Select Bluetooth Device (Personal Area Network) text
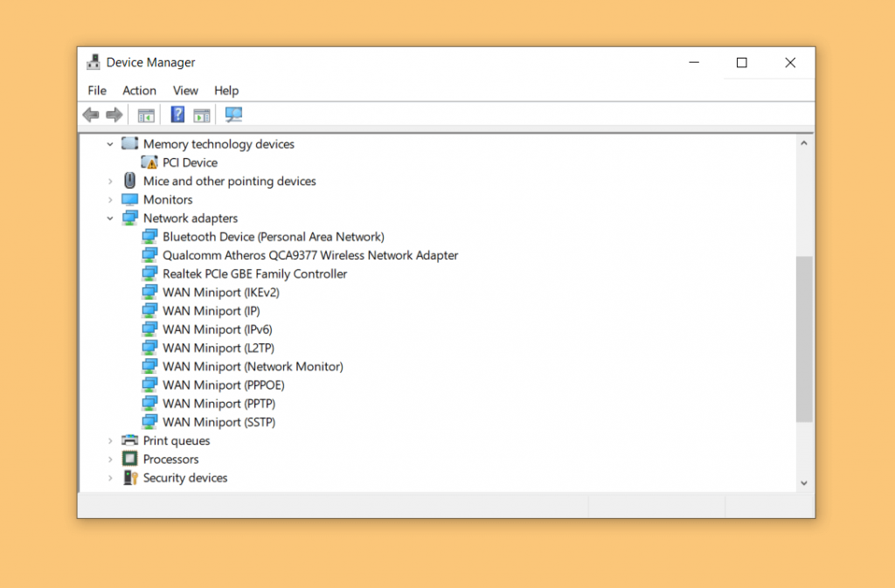Viewport: 895px width, 588px height. pyautogui.click(x=274, y=237)
